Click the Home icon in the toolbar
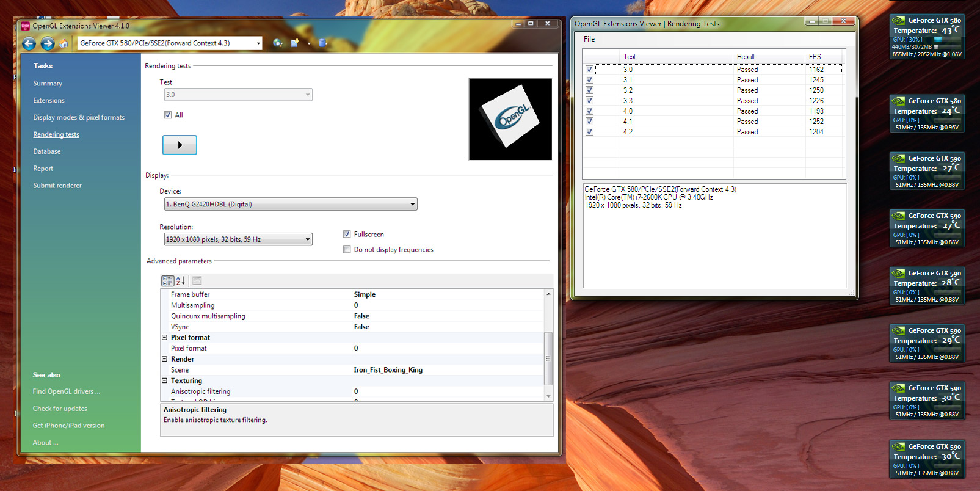 point(64,43)
